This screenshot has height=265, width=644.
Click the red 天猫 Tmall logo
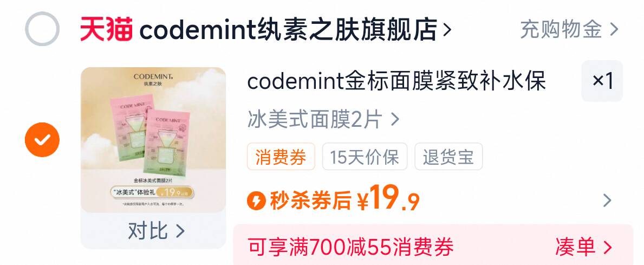(x=106, y=29)
